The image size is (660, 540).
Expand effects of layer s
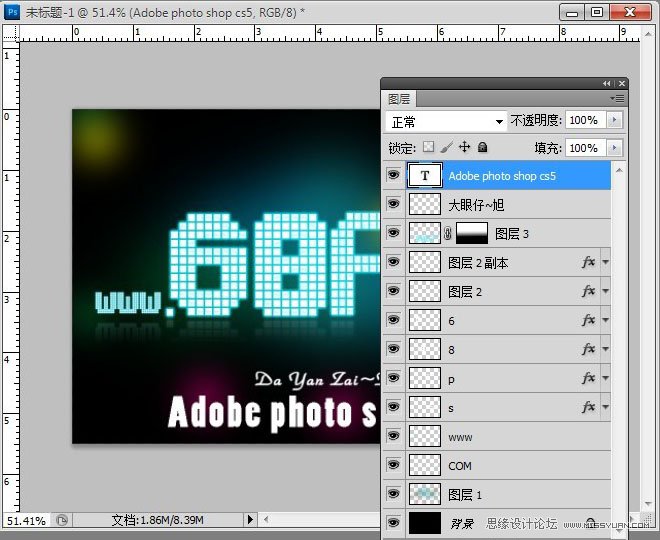606,407
